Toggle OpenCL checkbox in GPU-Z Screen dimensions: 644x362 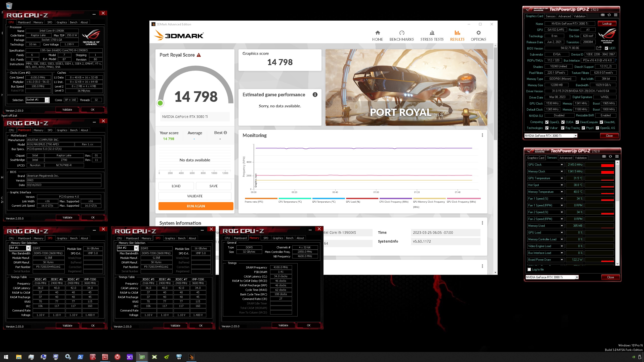coord(547,122)
